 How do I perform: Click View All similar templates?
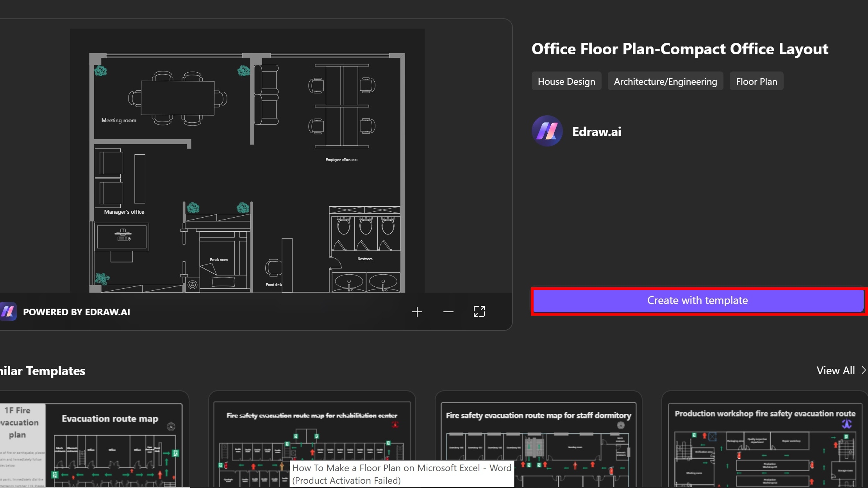point(836,370)
